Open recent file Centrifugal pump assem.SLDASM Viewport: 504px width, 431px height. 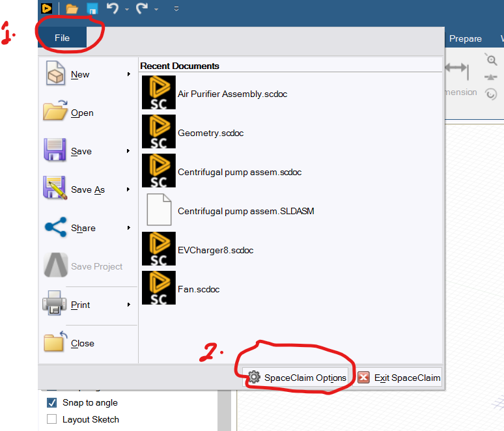(245, 211)
